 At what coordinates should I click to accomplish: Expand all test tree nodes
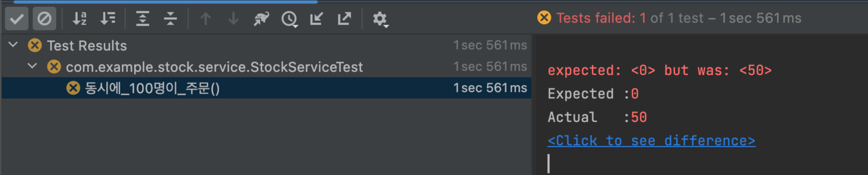point(142,19)
